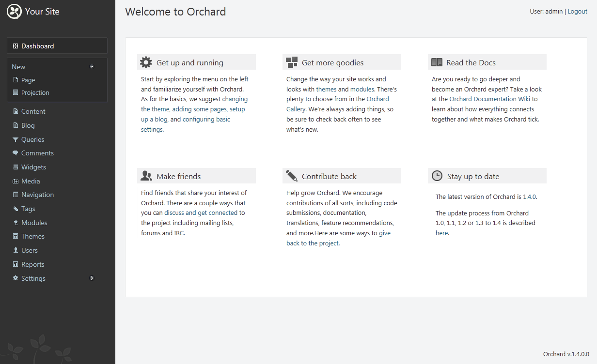
Task: Click the gear icon beside Get up and running
Action: click(x=146, y=62)
